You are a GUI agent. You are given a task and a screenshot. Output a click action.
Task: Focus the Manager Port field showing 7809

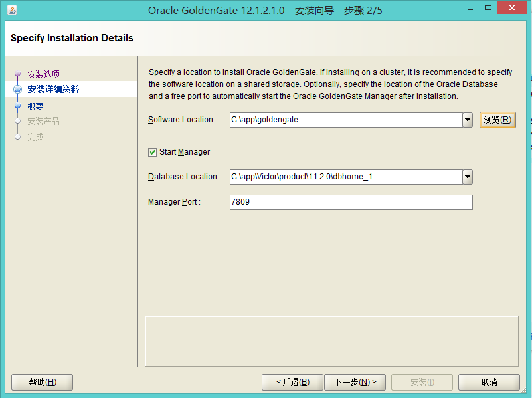pyautogui.click(x=351, y=202)
